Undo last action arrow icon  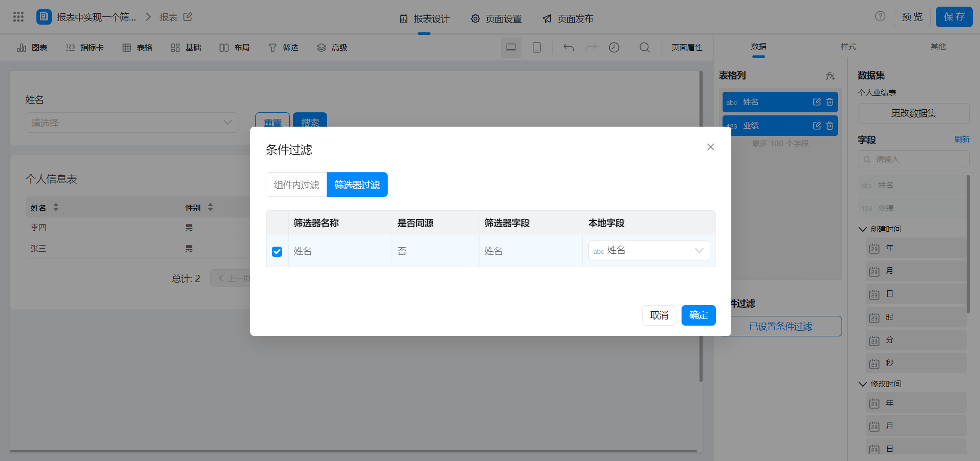tap(569, 48)
